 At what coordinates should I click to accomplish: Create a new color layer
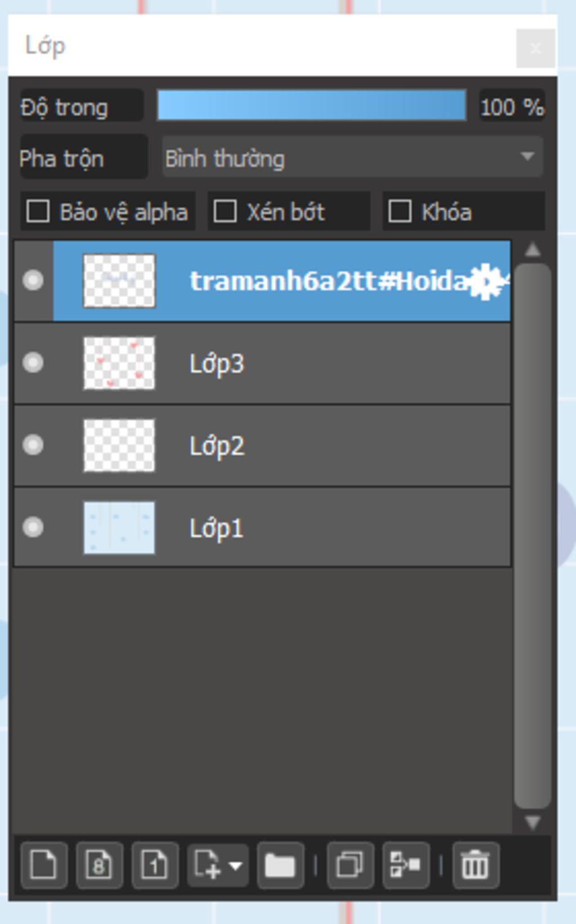pos(44,864)
